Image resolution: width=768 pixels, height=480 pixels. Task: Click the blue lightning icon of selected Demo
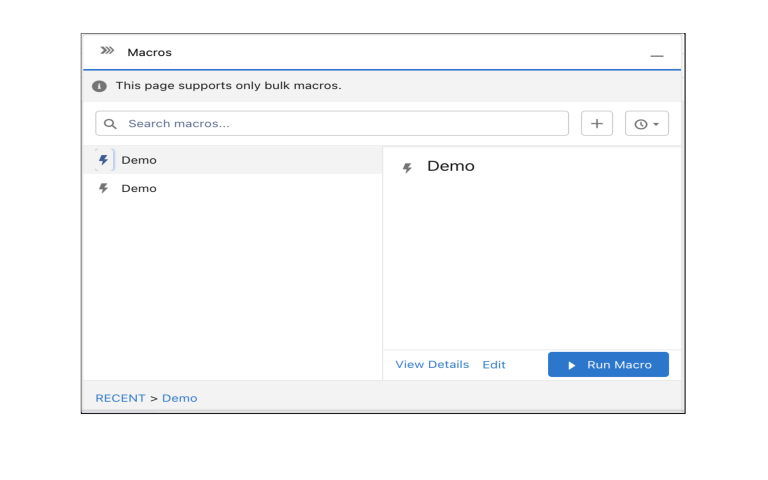103,160
